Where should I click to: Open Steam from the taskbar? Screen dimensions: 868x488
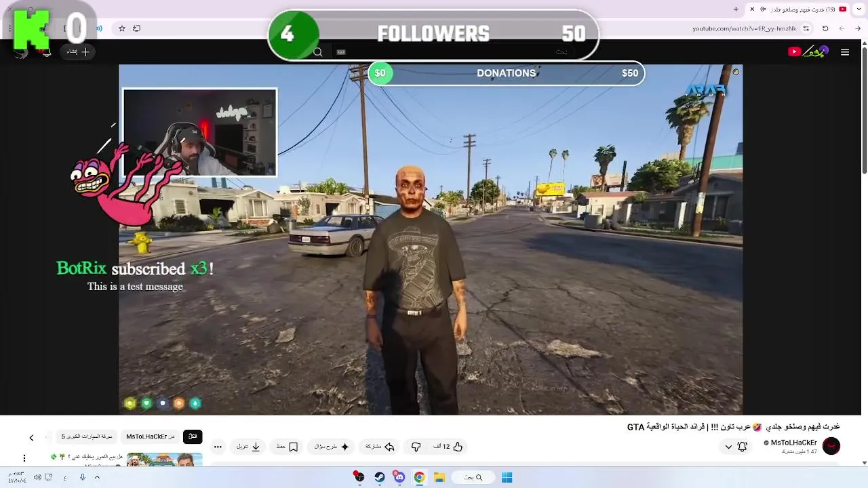380,477
